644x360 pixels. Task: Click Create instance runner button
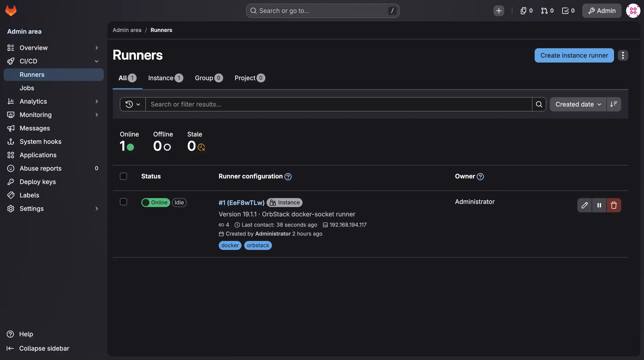point(574,55)
